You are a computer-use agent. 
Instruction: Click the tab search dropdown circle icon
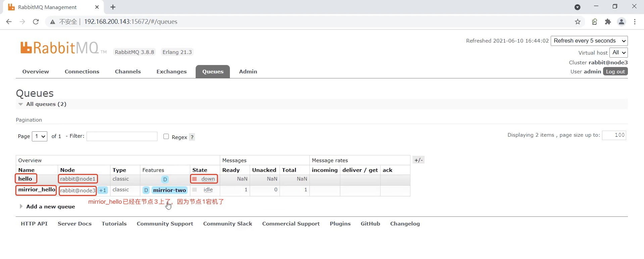578,7
